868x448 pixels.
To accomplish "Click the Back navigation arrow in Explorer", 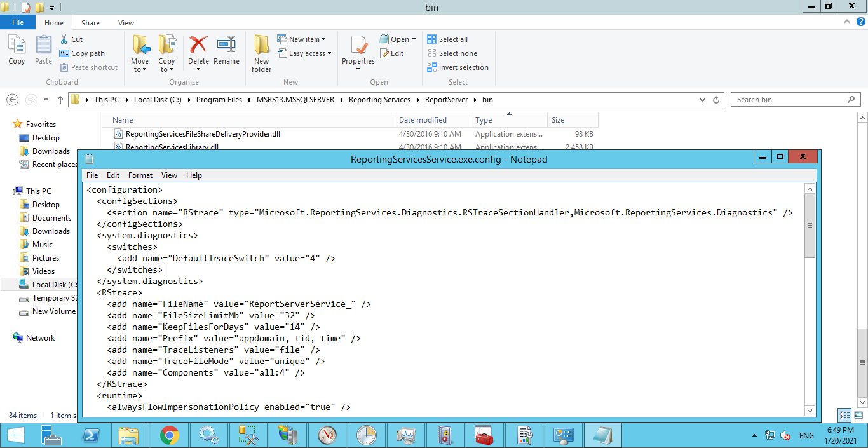I will (12, 100).
